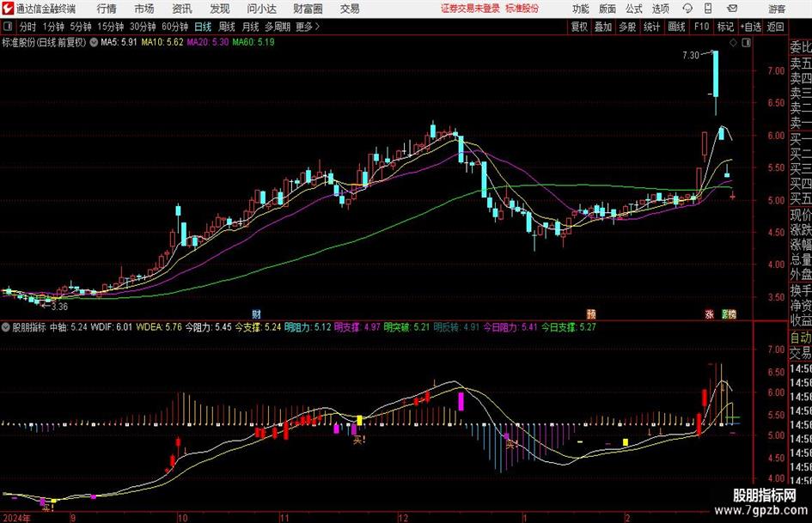Screen dimensions: 812x523
Task: Click the 涨 marker on chart
Action: 710,313
